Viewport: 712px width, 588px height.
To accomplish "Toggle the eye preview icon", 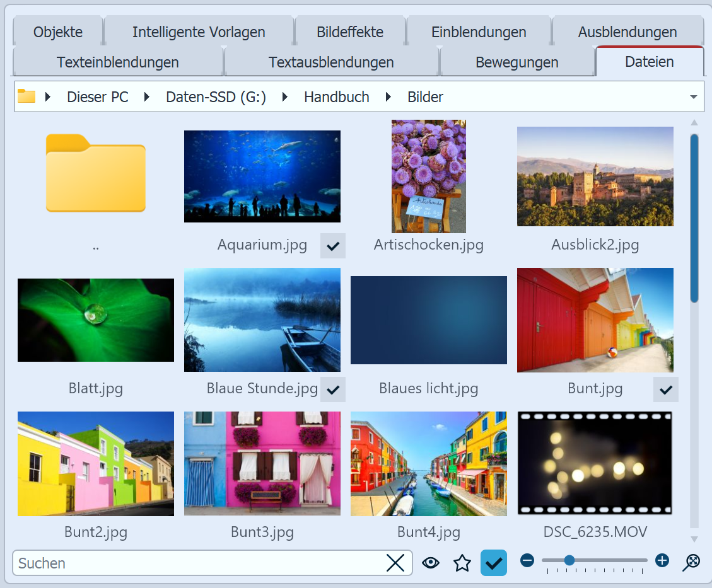I will [431, 563].
